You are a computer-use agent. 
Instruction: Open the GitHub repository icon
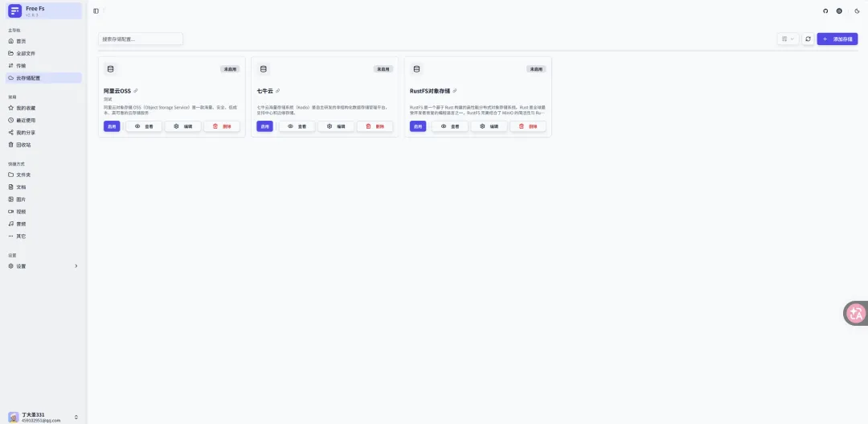[825, 11]
